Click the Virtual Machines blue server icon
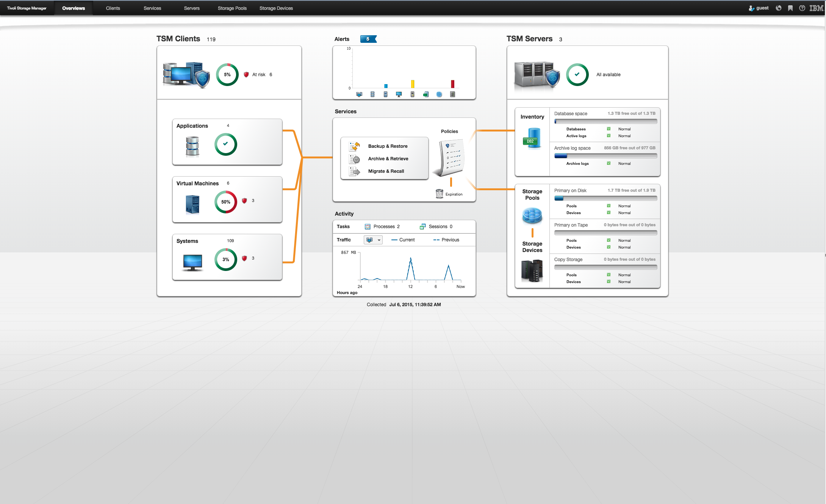826x504 pixels. click(192, 205)
